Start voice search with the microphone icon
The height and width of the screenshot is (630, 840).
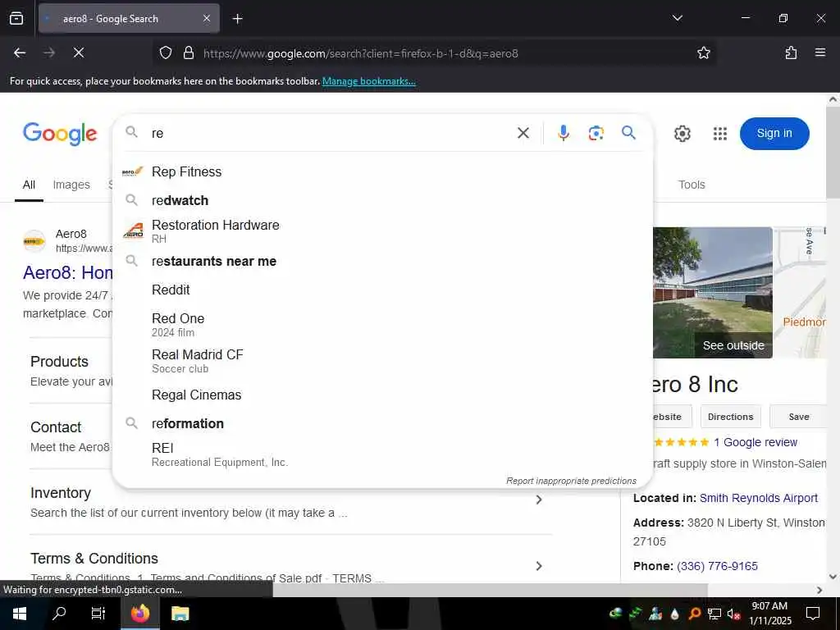point(563,133)
